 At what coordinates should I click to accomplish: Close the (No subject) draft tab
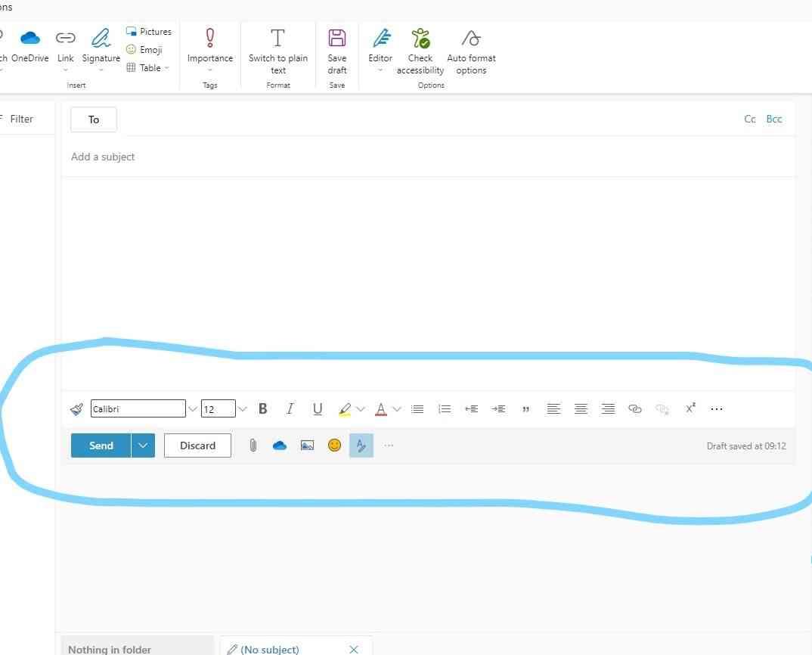coord(354,649)
